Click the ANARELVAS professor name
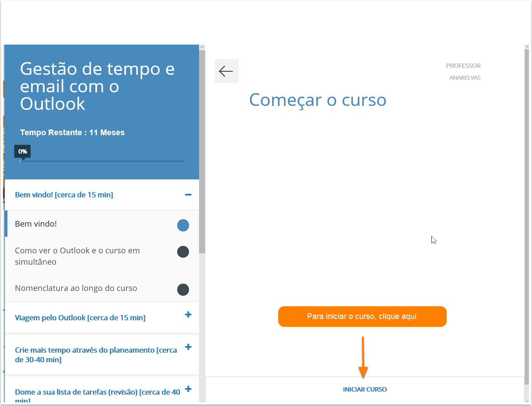The image size is (532, 406). [465, 78]
